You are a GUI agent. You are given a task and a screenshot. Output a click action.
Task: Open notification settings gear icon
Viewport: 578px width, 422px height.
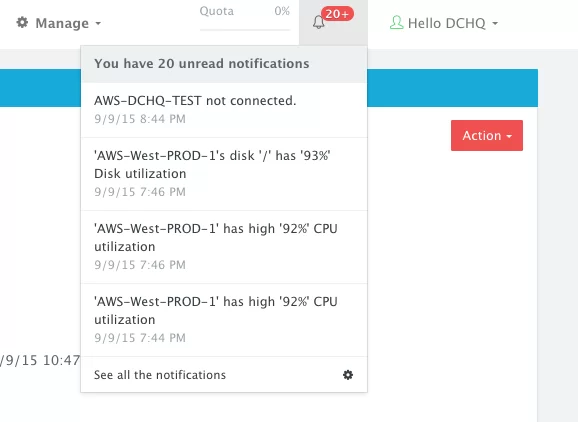pyautogui.click(x=348, y=375)
